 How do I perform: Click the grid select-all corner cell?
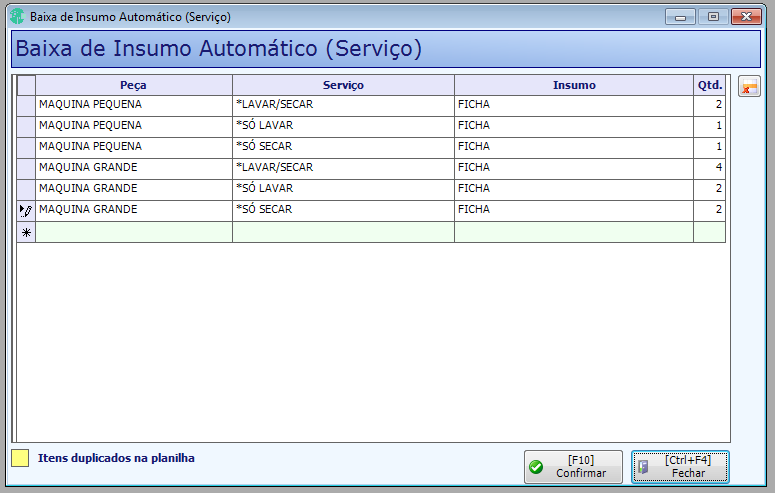[x=26, y=85]
